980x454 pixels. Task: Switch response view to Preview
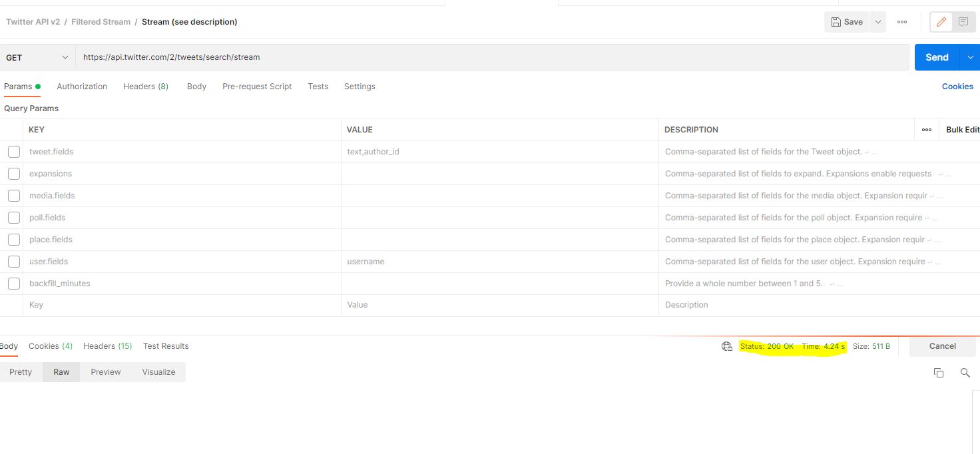[106, 372]
